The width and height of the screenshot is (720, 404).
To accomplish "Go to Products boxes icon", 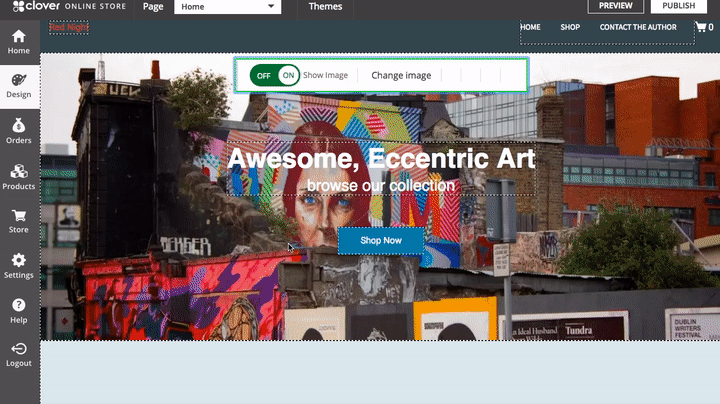I will coord(19,171).
